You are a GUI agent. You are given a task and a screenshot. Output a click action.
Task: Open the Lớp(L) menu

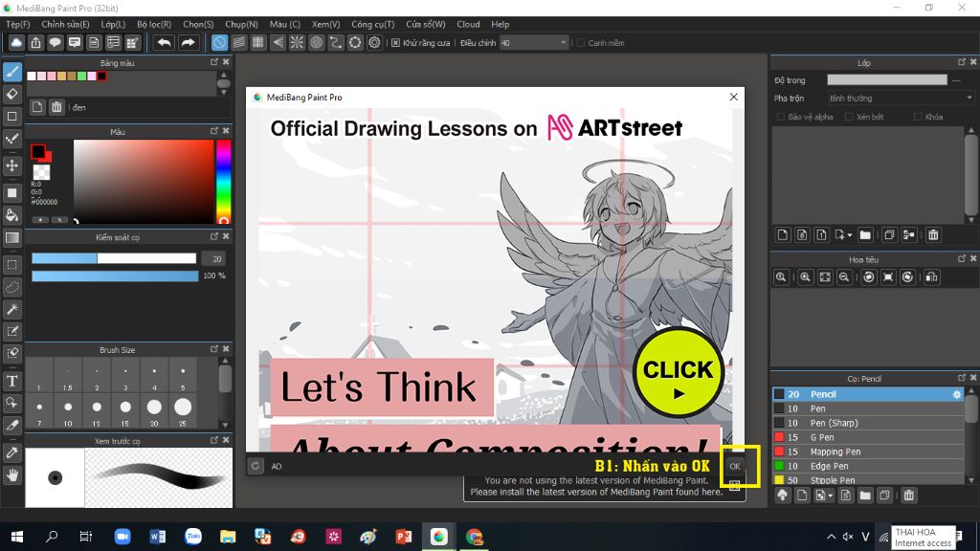113,24
